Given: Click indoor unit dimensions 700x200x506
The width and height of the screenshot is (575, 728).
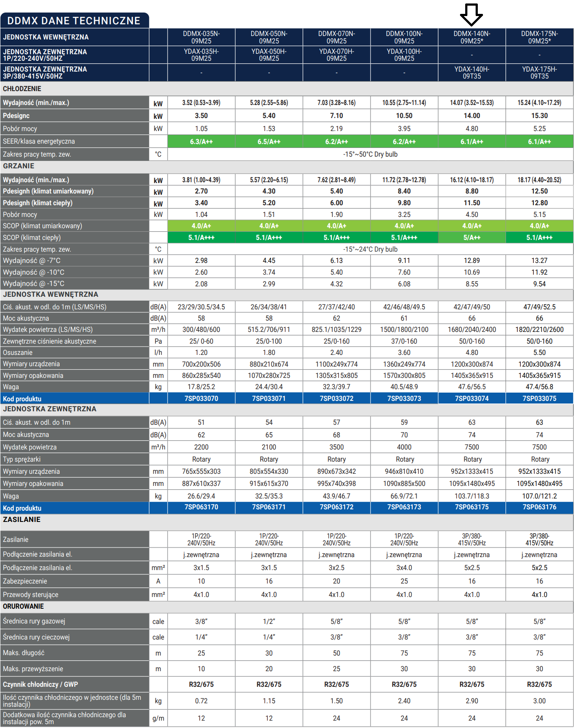Looking at the screenshot, I should point(201,364).
